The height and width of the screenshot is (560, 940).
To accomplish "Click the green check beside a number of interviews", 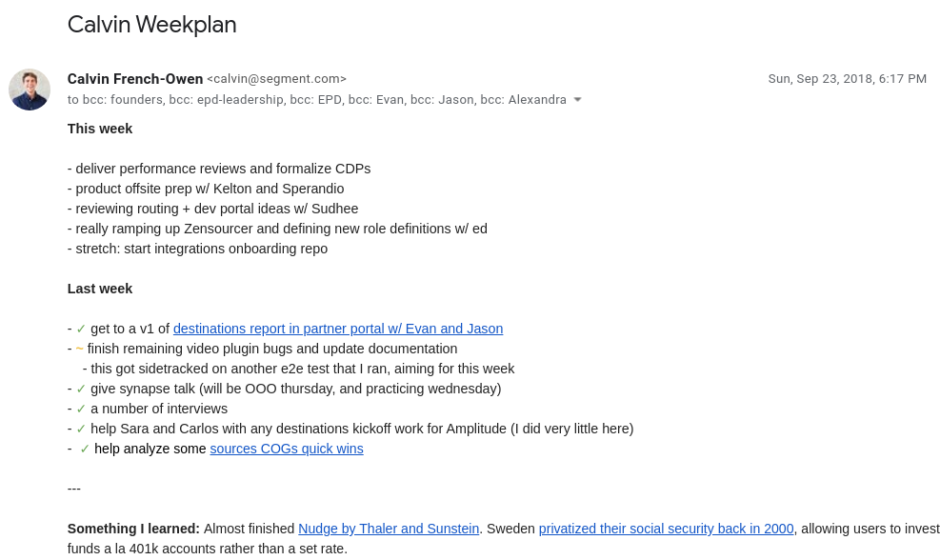I will pyautogui.click(x=81, y=409).
